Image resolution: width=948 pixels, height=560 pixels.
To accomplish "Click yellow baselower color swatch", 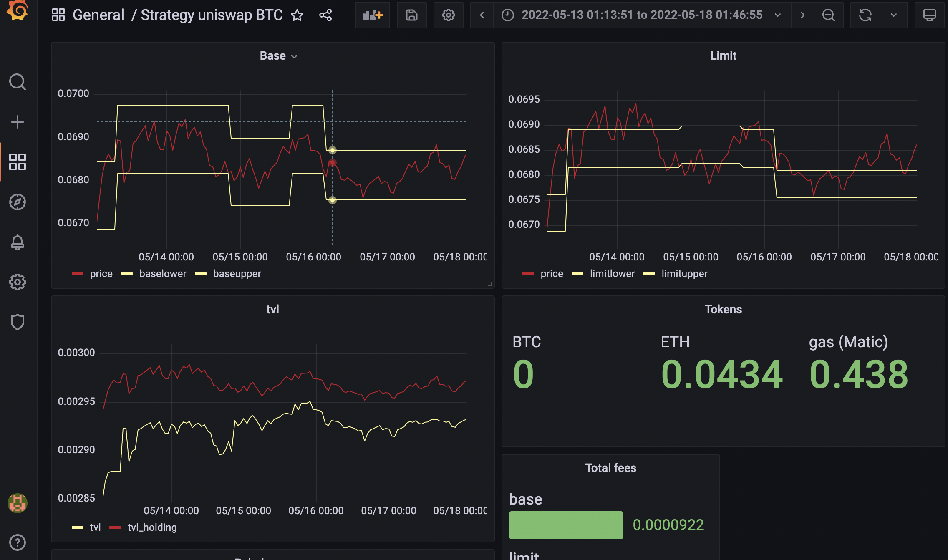I will pyautogui.click(x=127, y=274).
